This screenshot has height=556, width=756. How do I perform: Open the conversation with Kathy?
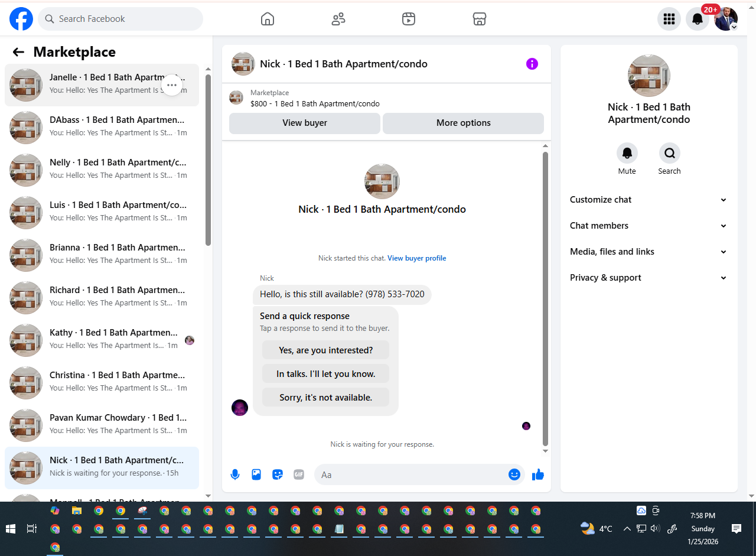[x=102, y=340]
